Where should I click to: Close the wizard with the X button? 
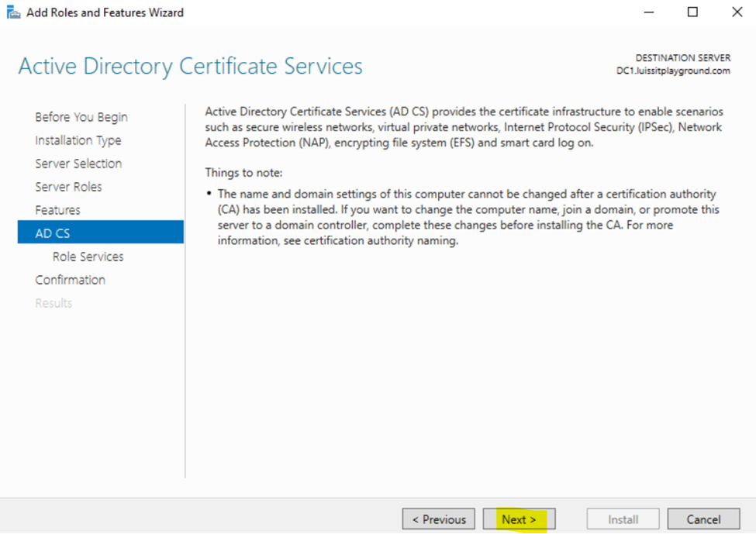(x=737, y=12)
